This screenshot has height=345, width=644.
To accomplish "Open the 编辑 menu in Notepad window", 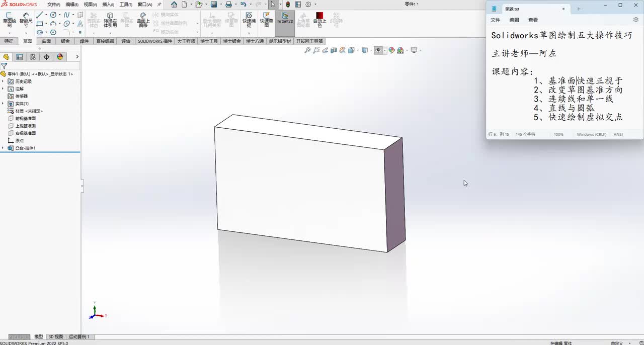I will click(514, 20).
